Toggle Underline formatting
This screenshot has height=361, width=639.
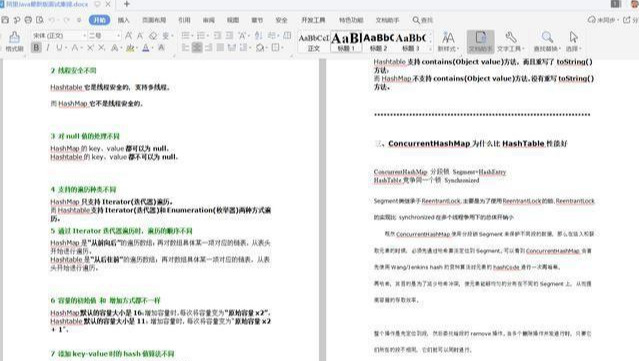point(59,48)
